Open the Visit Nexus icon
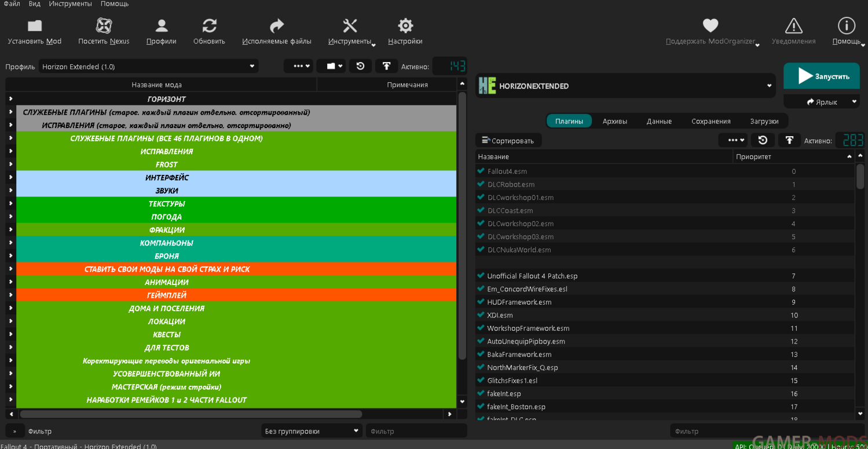Viewport: 868px width, 449px height. (104, 25)
